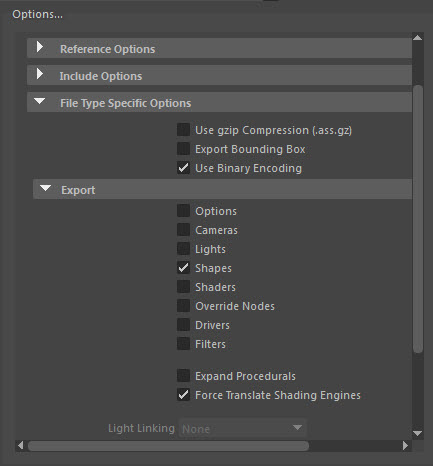Collapse the Export section
Image resolution: width=433 pixels, height=466 pixels.
(222, 190)
